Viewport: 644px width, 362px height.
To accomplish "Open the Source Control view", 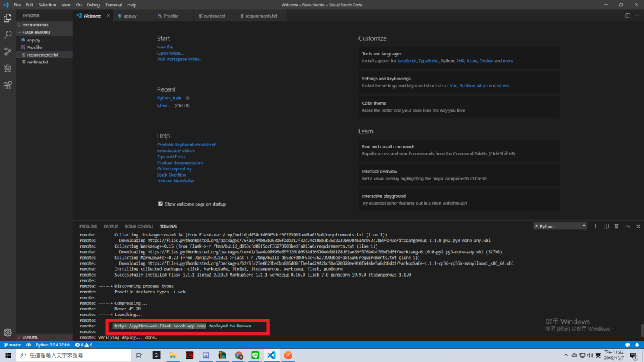I will [8, 52].
